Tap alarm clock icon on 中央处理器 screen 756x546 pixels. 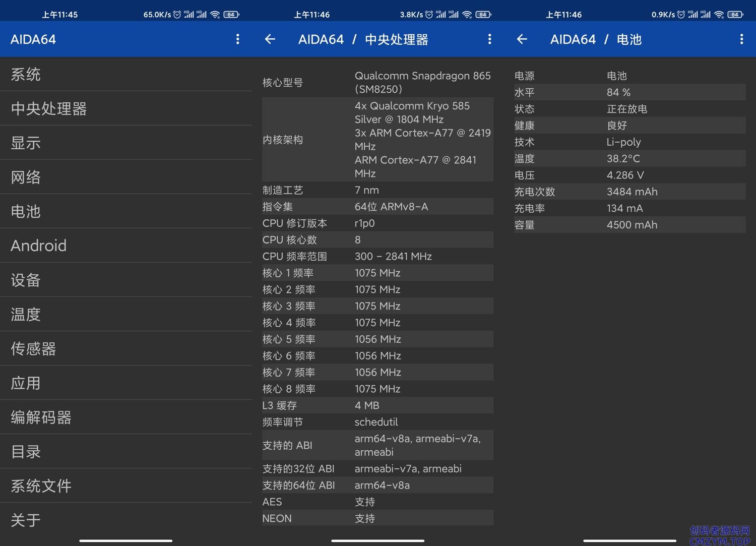[x=429, y=15]
